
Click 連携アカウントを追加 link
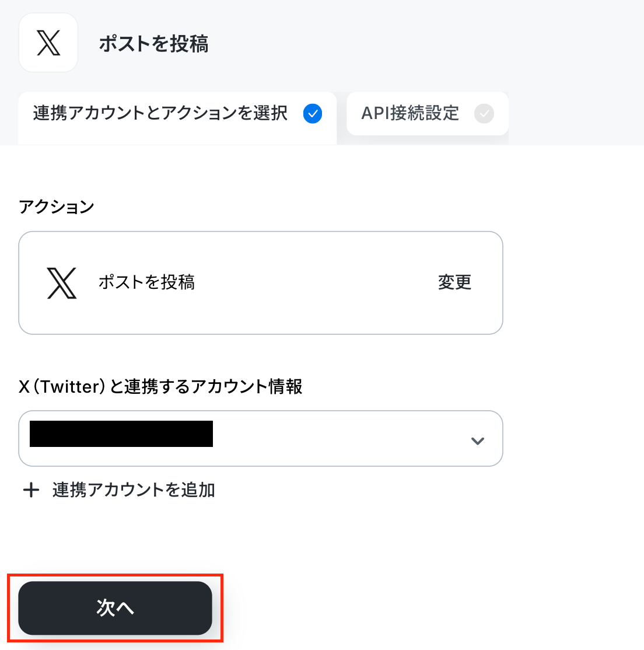click(134, 490)
